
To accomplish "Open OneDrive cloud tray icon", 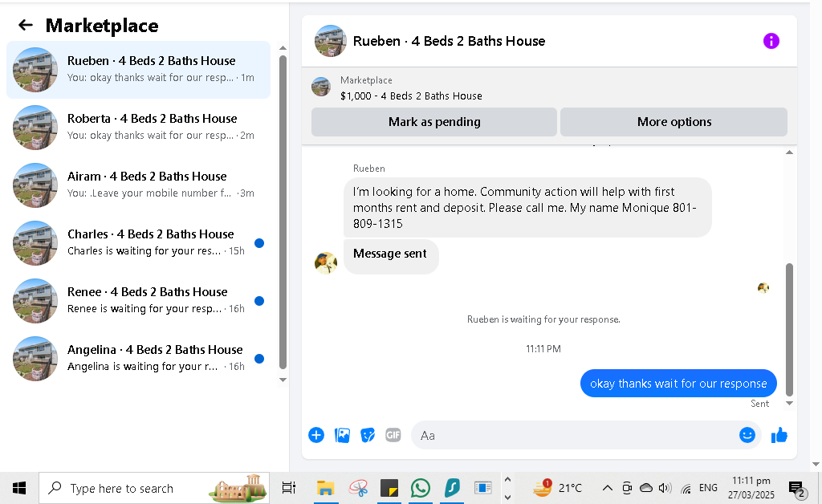I will click(646, 488).
